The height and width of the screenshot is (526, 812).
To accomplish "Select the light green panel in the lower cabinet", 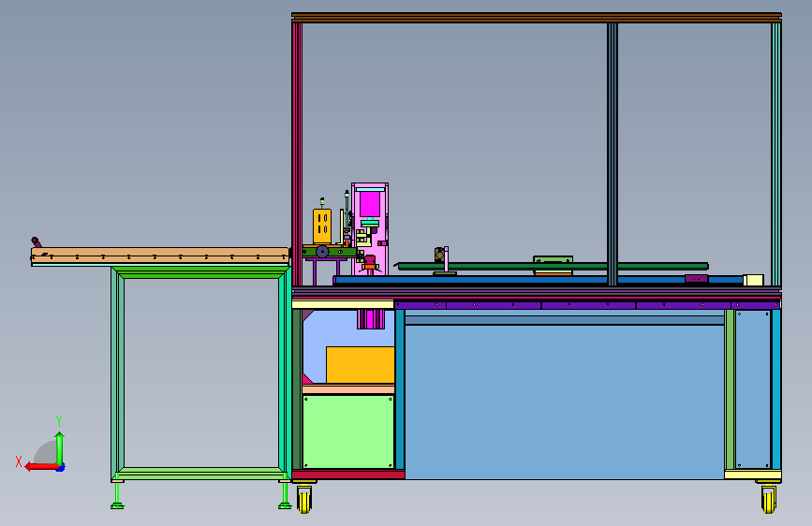I will [348, 431].
